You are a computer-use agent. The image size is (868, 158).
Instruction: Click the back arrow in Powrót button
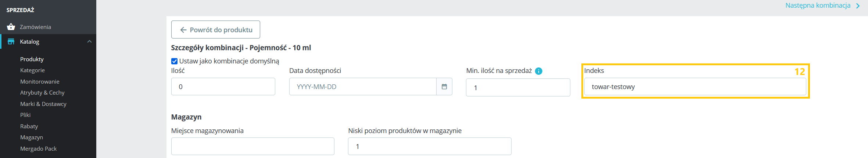(183, 30)
